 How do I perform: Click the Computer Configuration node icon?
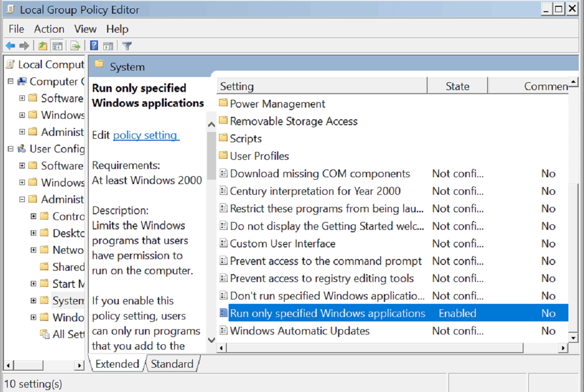(x=22, y=81)
